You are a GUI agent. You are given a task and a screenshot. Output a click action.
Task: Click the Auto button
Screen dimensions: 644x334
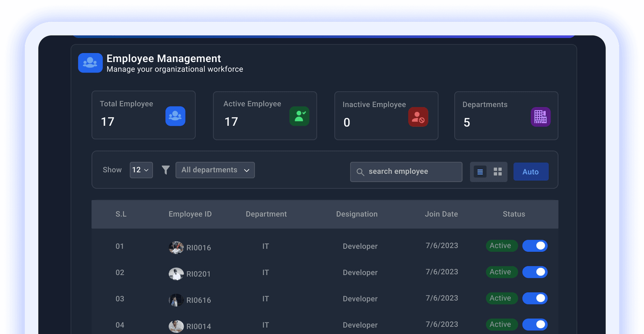tap(531, 172)
